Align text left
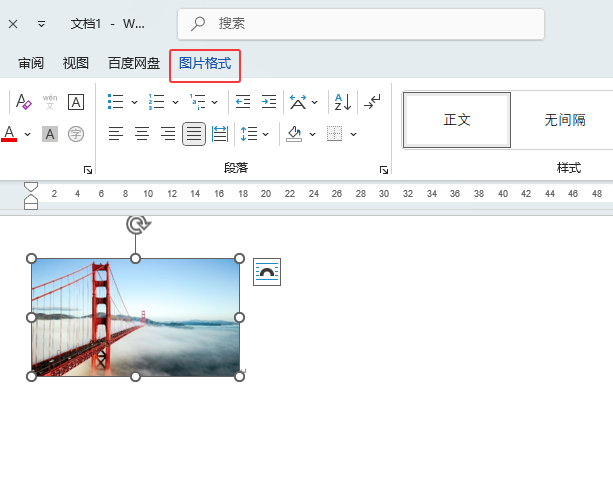The image size is (613, 483). tap(116, 134)
